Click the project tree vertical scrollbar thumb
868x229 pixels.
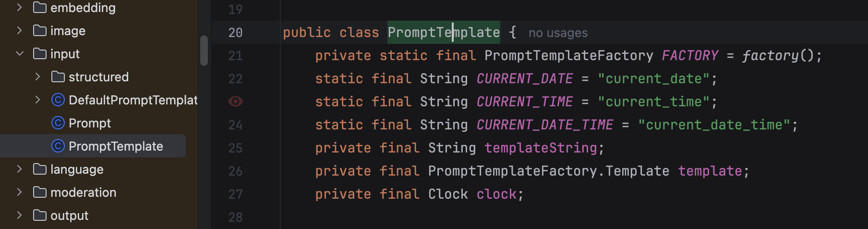click(204, 50)
